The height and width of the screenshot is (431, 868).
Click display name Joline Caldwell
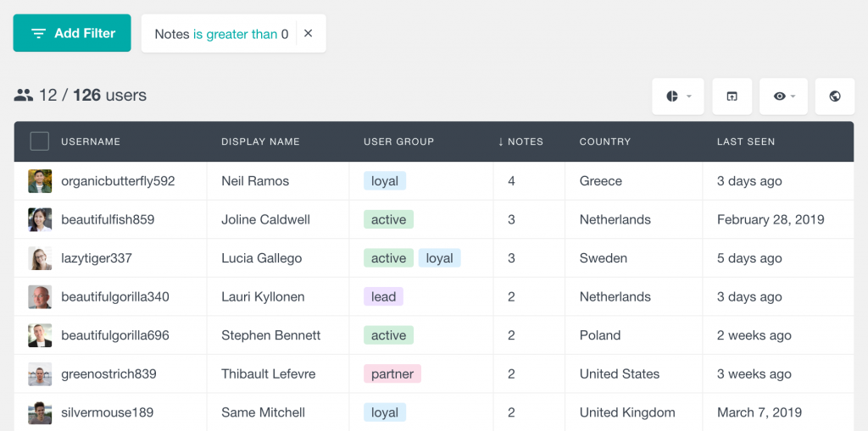point(265,219)
